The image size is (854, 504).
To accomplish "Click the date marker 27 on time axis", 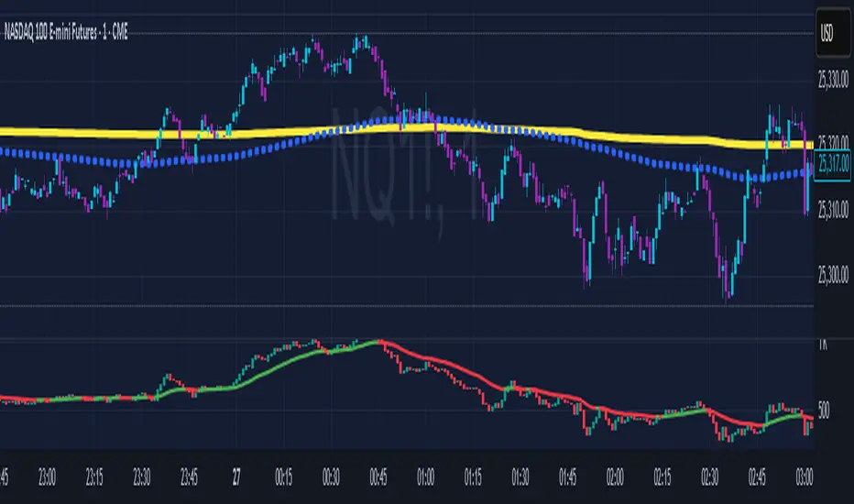I will pyautogui.click(x=236, y=477).
